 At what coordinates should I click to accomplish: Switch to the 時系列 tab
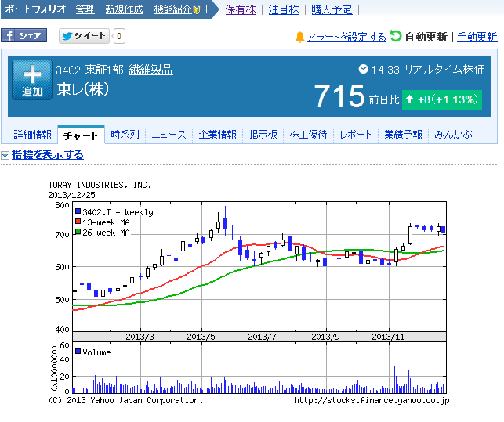(x=125, y=135)
